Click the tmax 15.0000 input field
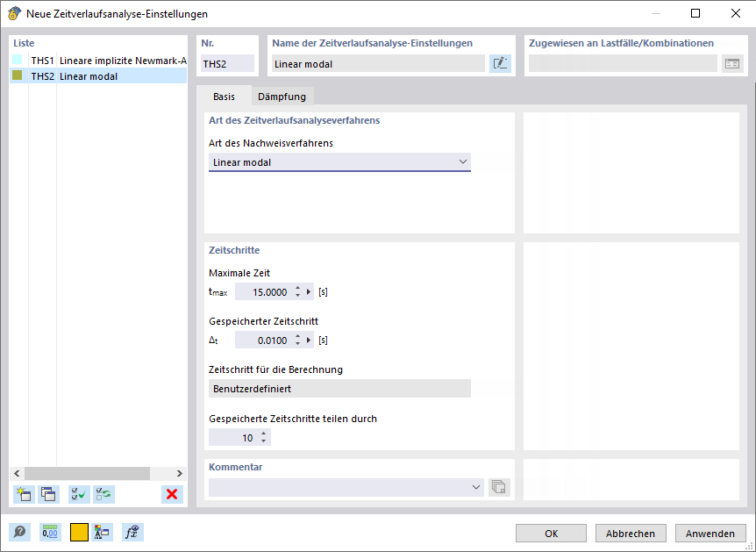The height and width of the screenshot is (552, 756). (x=264, y=292)
